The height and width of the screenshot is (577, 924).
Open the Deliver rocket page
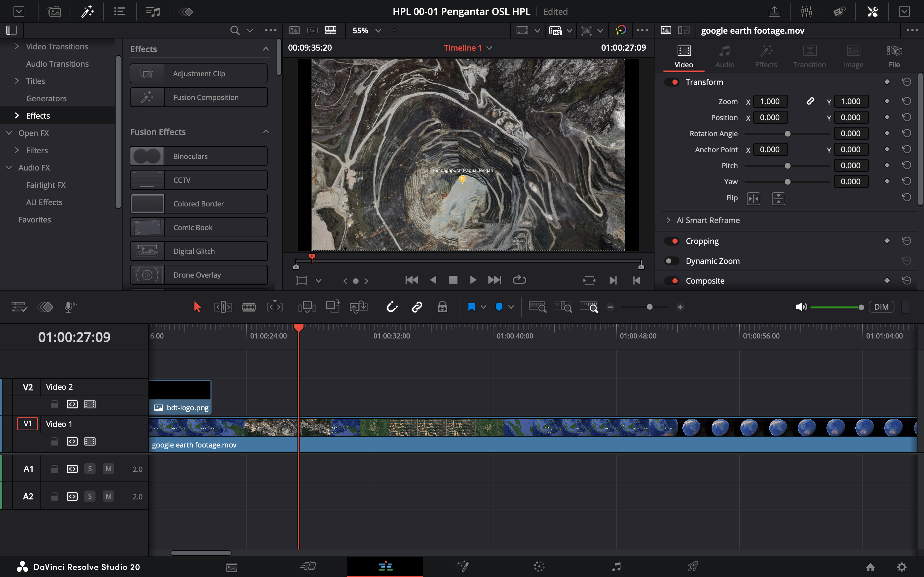point(693,566)
